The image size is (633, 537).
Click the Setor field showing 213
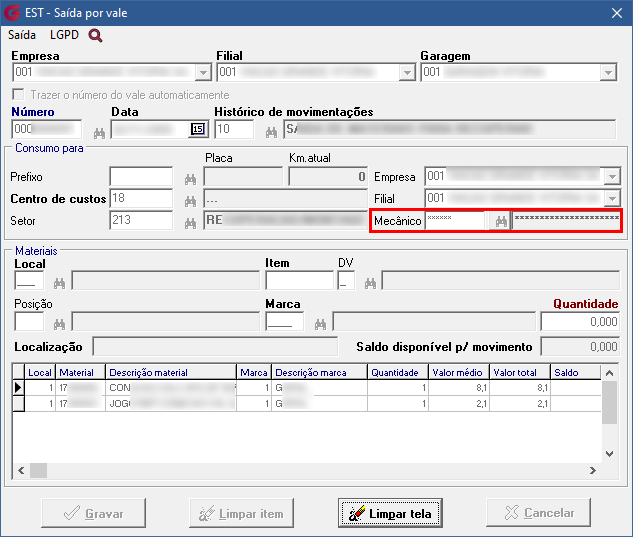[x=141, y=220]
